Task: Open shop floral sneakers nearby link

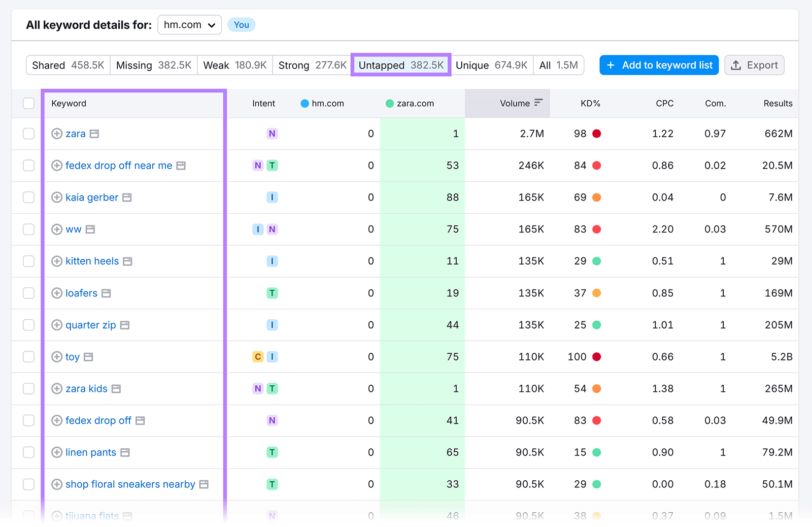Action: tap(130, 484)
